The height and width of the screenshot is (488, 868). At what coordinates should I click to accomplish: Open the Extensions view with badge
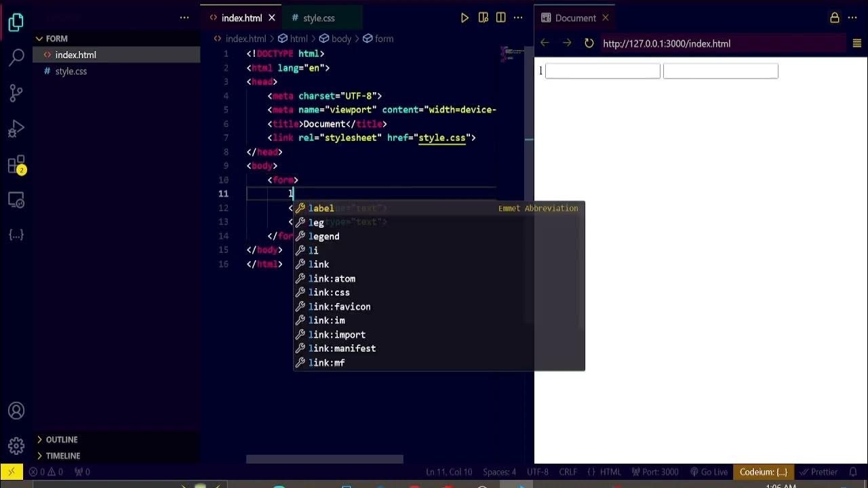pyautogui.click(x=16, y=165)
